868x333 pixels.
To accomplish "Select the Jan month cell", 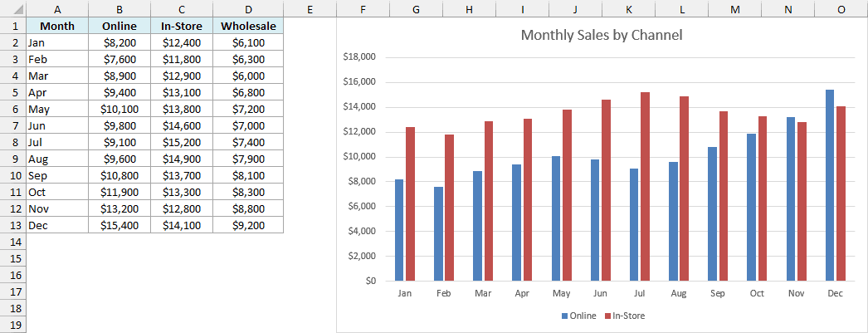I will pyautogui.click(x=57, y=42).
